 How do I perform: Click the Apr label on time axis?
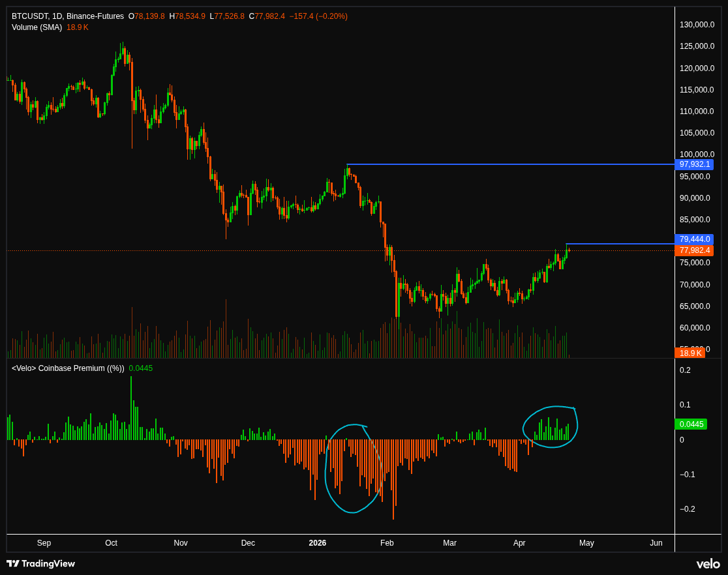[519, 542]
